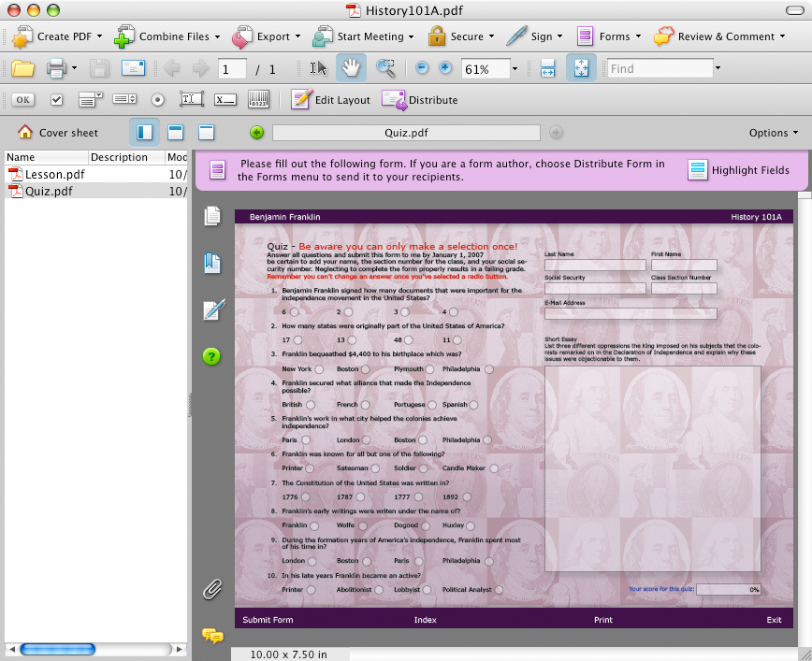Select the 'Boston' radio button in question 3

(368, 369)
